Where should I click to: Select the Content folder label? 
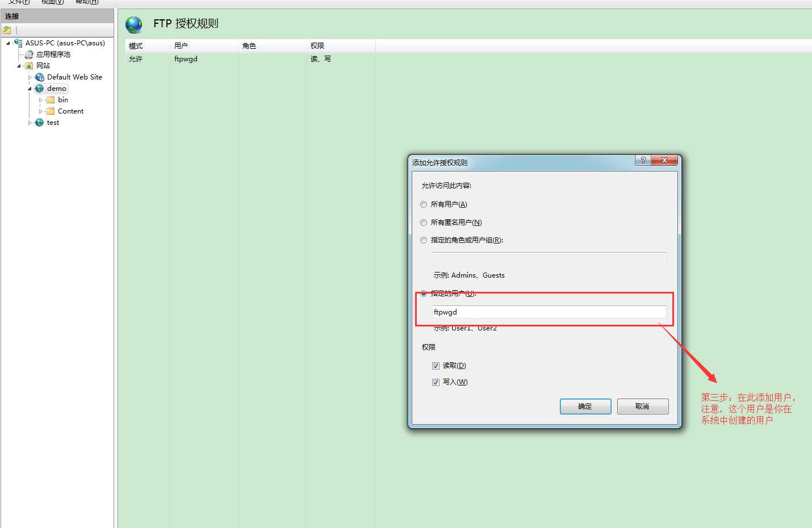coord(70,111)
